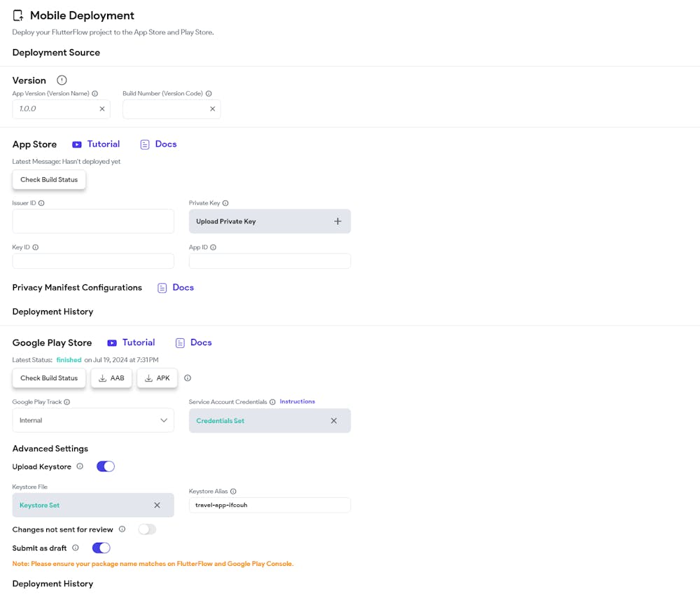Click the info icon after the APK button
Screen dimensions: 700x596
(x=188, y=377)
